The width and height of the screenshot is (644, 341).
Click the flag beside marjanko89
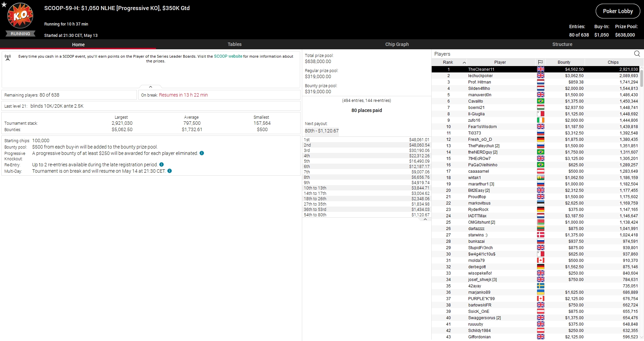[x=540, y=292]
